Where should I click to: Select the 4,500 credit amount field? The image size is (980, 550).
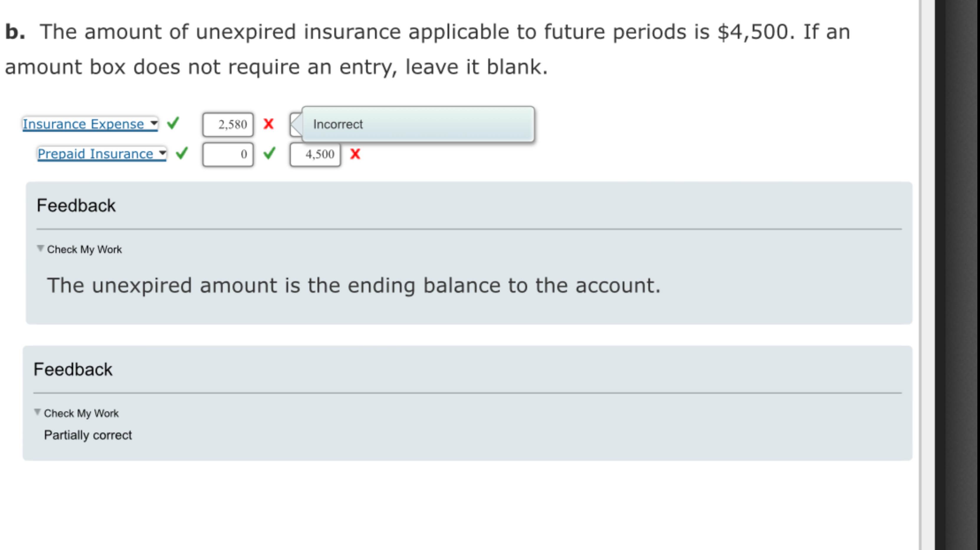tap(315, 154)
